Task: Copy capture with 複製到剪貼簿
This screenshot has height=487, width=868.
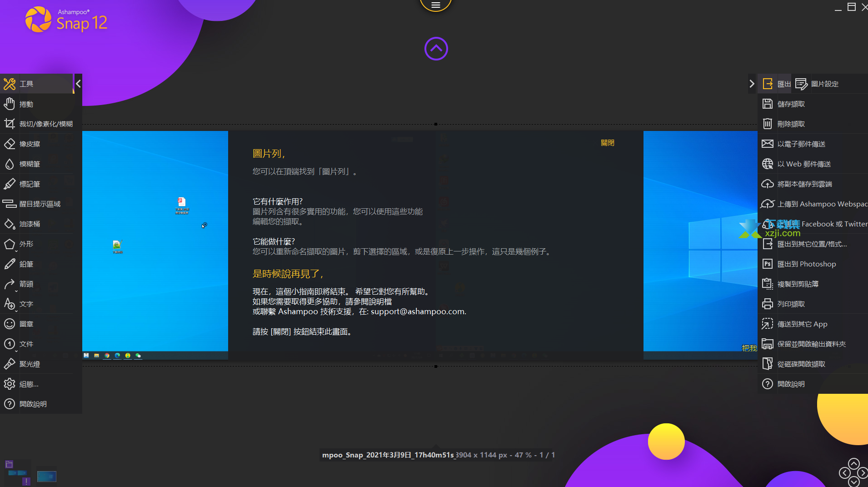Action: point(813,284)
